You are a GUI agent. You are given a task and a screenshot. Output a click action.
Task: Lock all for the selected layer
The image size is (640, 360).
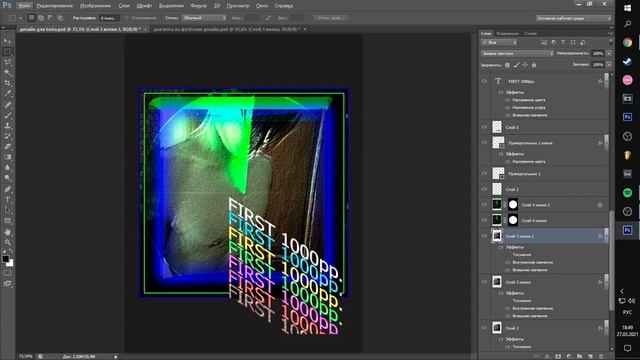pos(534,65)
